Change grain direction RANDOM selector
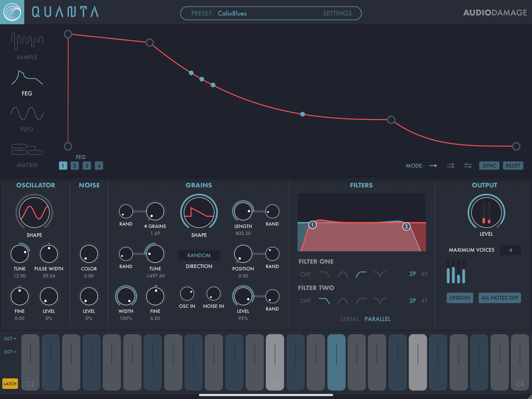 click(x=199, y=255)
